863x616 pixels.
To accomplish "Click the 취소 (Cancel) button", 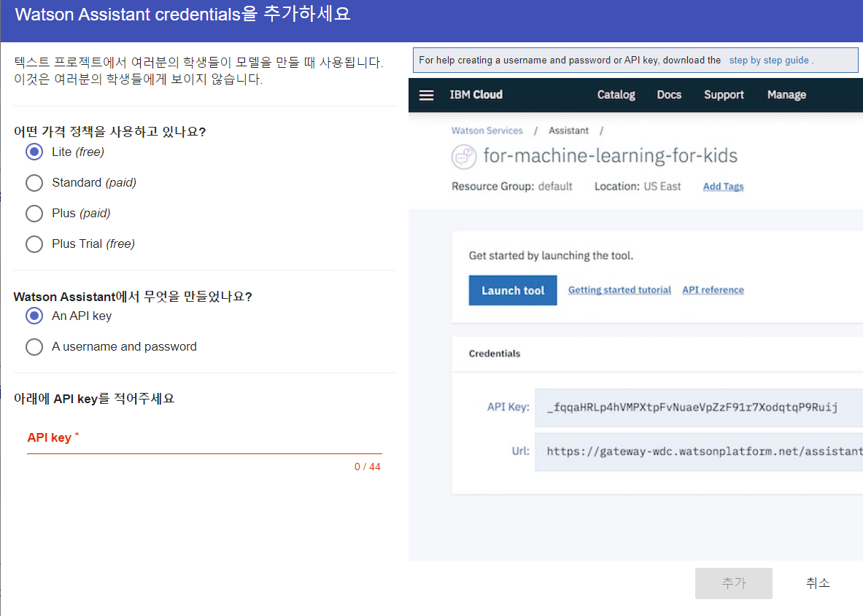I will (x=817, y=583).
